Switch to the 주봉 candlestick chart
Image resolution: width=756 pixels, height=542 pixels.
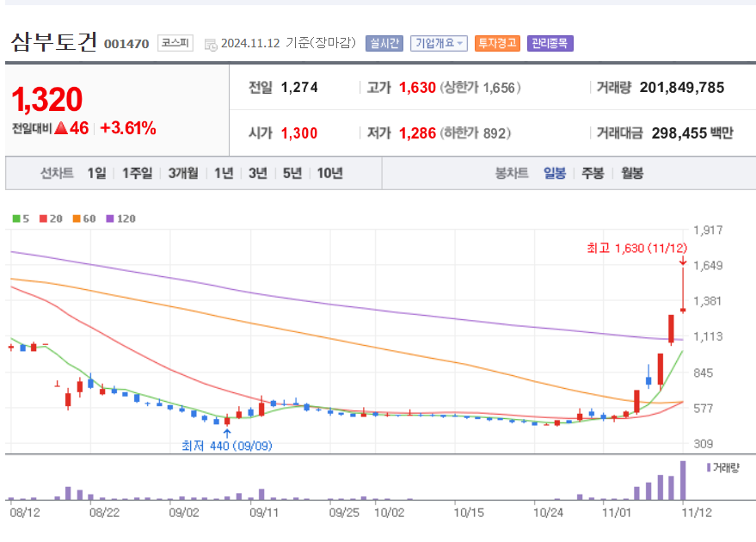[x=593, y=173]
